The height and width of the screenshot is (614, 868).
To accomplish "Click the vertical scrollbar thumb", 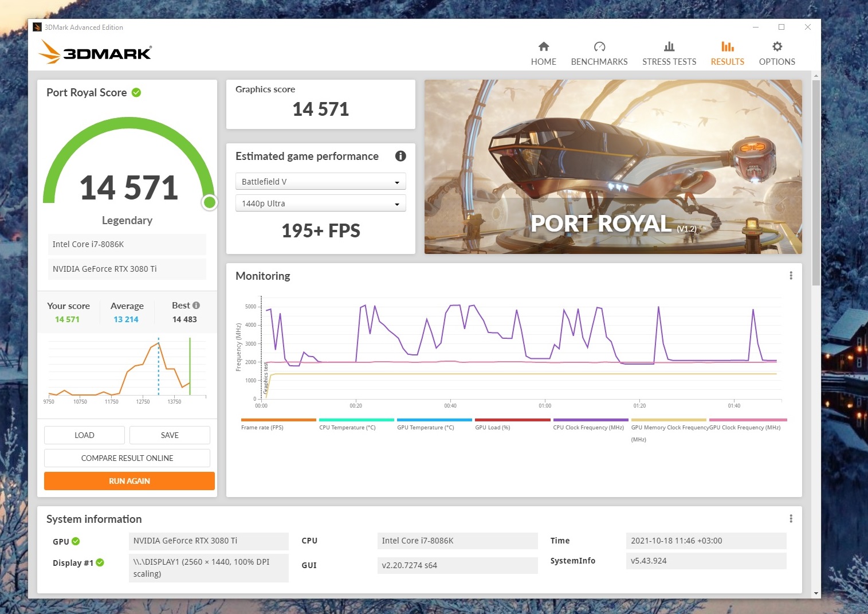I will (x=816, y=183).
